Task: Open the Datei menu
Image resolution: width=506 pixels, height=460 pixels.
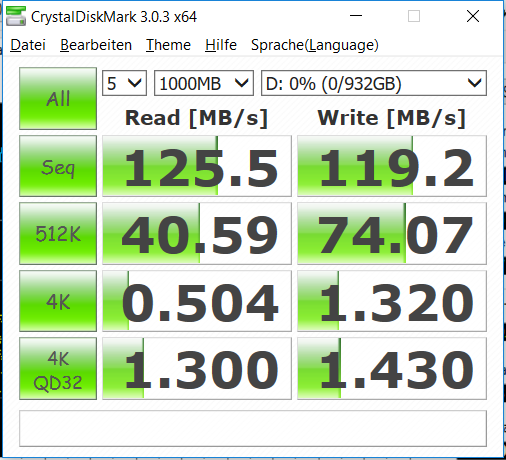Action: pos(28,45)
